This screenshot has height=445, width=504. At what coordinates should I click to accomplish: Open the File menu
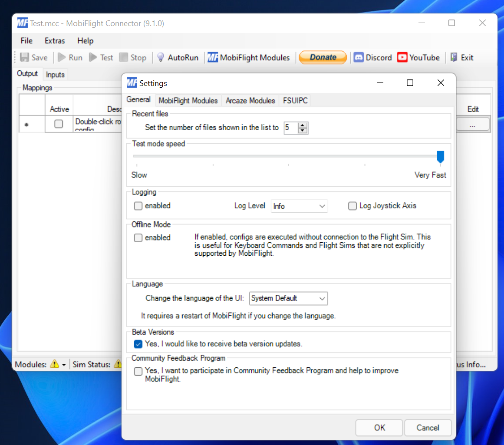(26, 41)
